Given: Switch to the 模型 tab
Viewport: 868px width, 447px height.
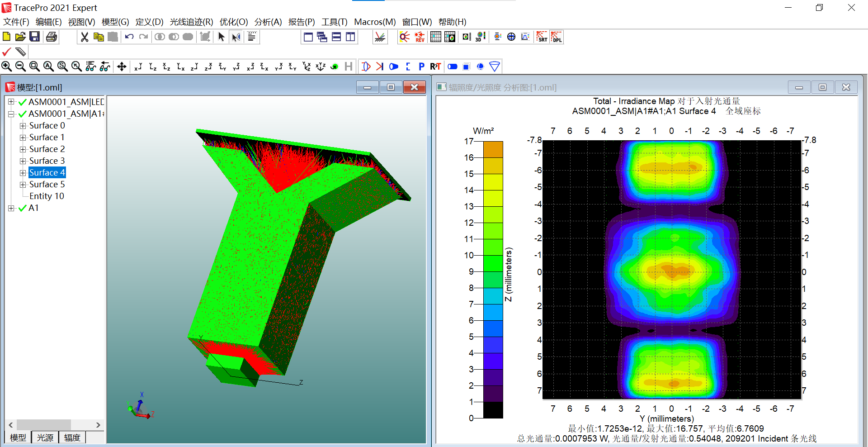Looking at the screenshot, I should [18, 437].
